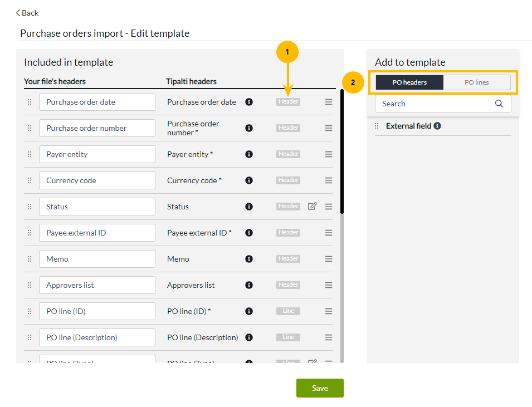Click drag handle of Purchase order date row
This screenshot has height=407, width=532.
[x=30, y=102]
